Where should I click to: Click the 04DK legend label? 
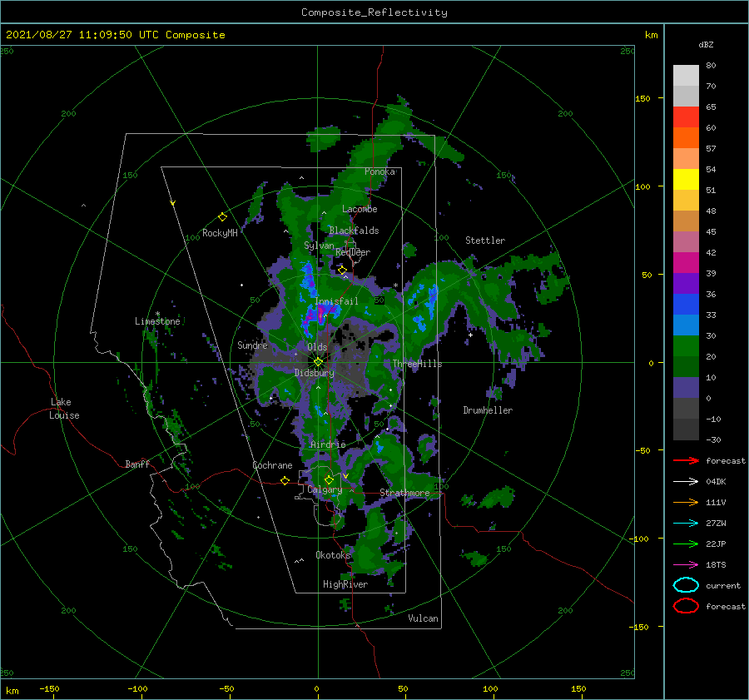tap(716, 481)
